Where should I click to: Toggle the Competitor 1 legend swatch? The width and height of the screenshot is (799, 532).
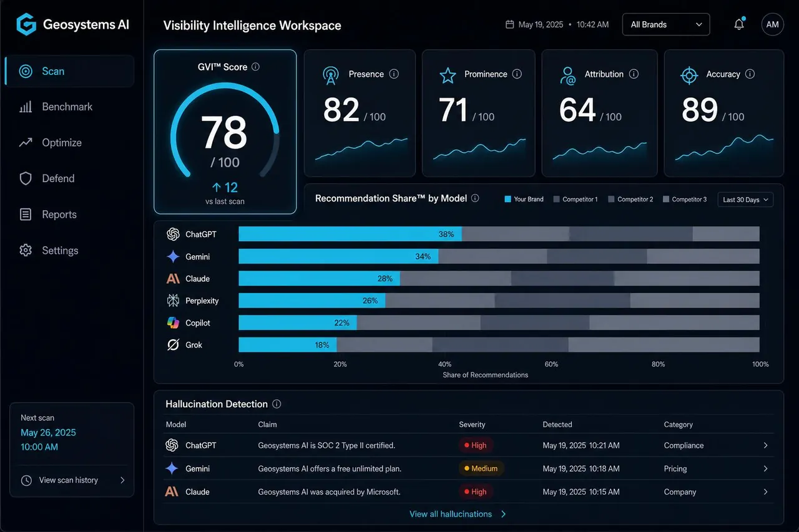click(556, 200)
